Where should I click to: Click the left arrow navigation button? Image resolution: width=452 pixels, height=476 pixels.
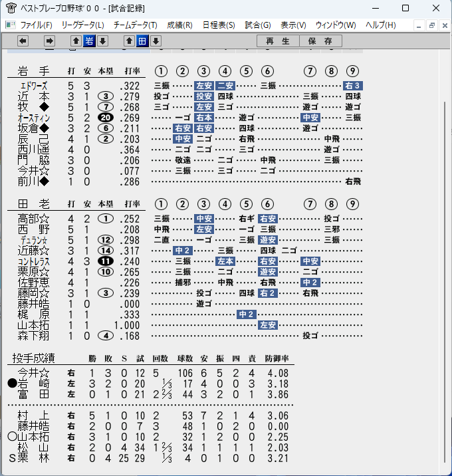tap(23, 41)
